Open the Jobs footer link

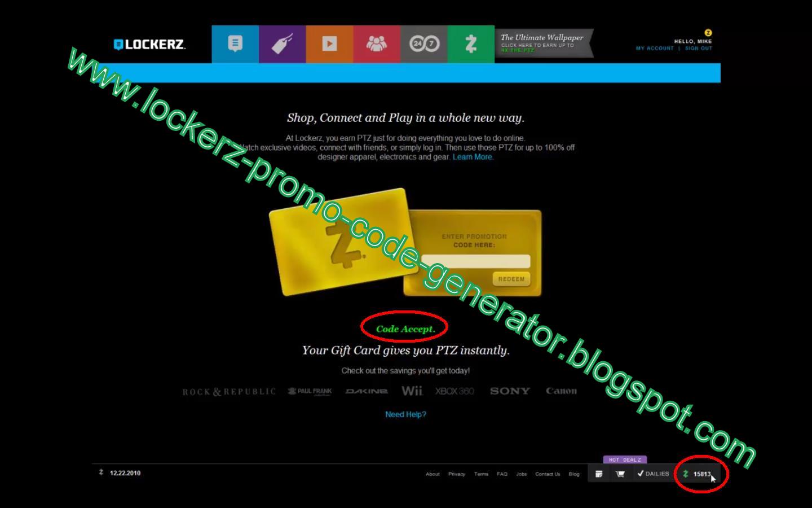click(x=522, y=474)
